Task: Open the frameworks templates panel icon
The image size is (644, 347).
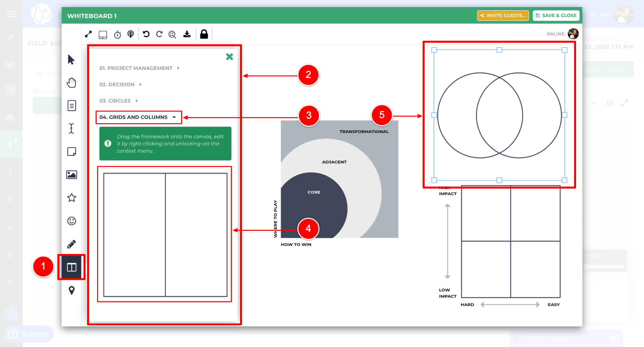Action: coord(71,267)
